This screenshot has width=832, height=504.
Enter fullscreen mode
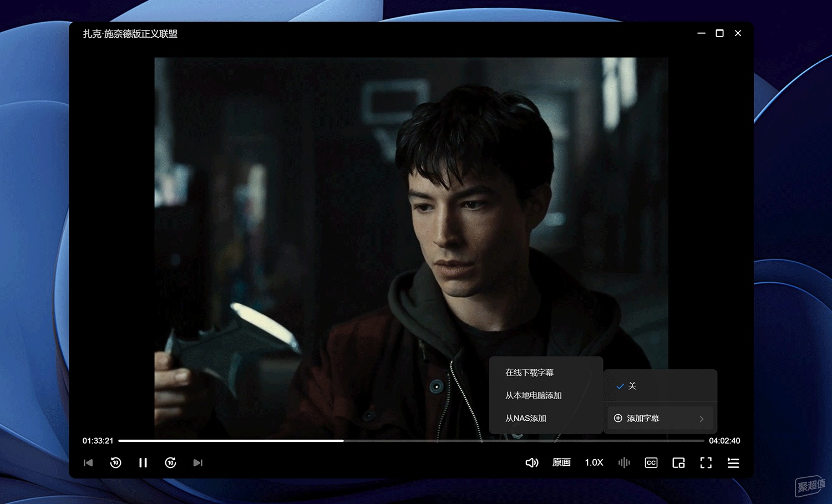coord(706,462)
